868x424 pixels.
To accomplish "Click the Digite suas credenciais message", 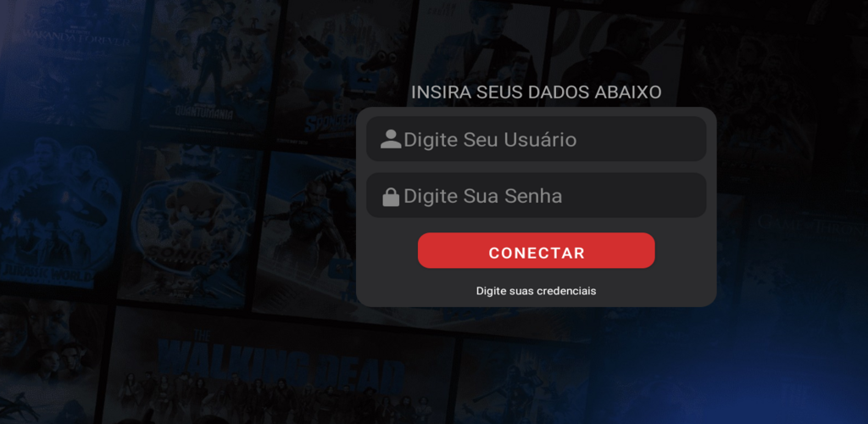I will point(536,291).
